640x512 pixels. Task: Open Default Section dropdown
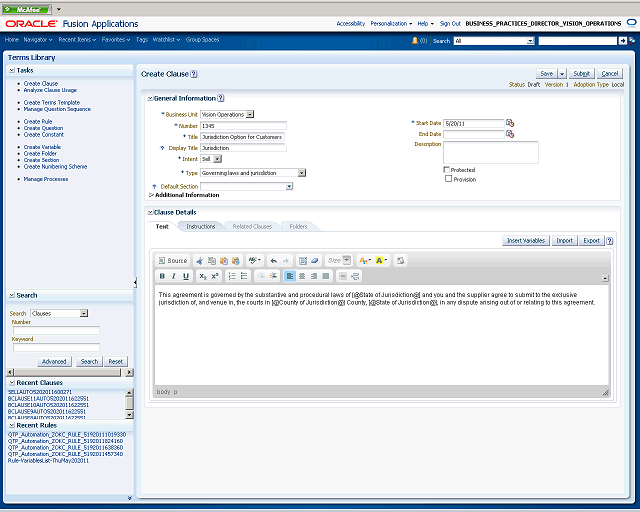tap(289, 186)
